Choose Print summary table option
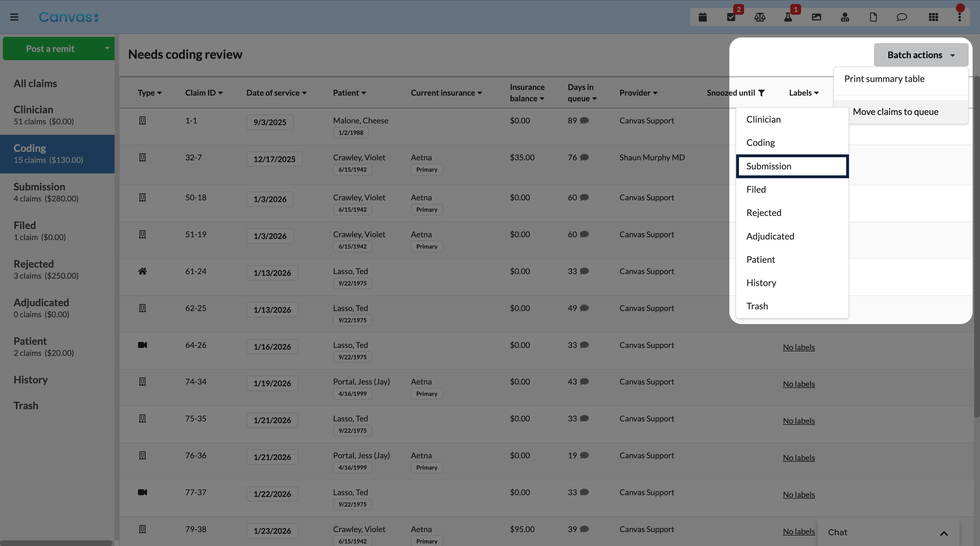 pyautogui.click(x=884, y=79)
